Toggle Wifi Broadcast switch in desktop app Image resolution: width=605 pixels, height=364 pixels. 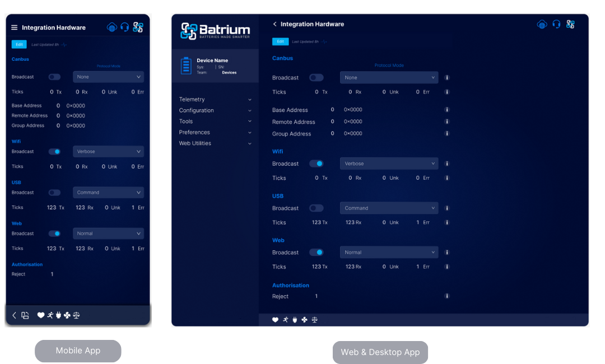coord(317,164)
